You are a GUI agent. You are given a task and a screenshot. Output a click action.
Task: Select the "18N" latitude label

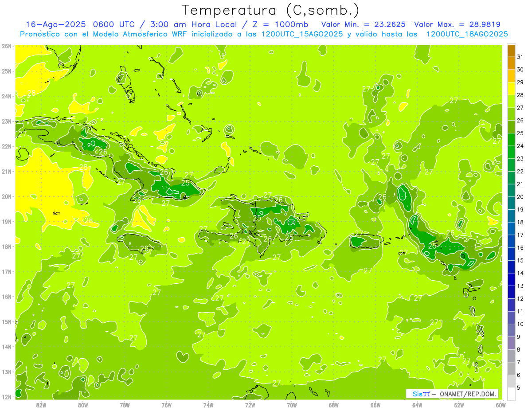7,247
